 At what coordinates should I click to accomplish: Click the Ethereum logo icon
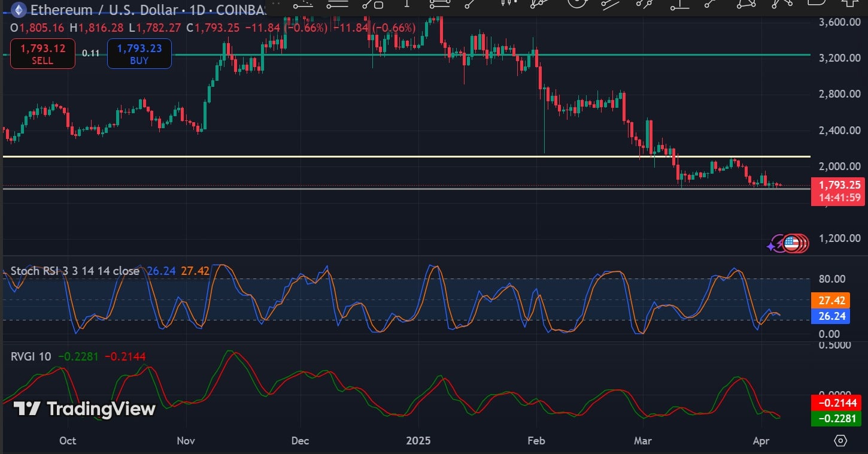point(19,10)
